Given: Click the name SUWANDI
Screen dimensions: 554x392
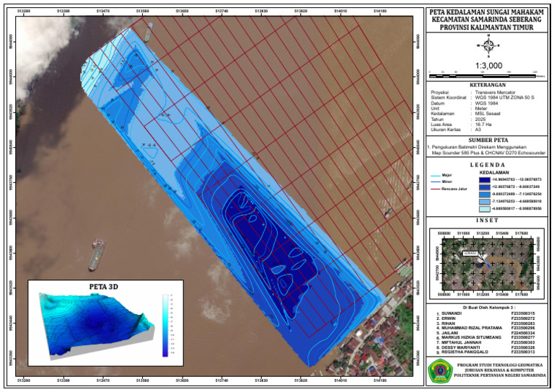Looking at the screenshot, I should point(452,313).
